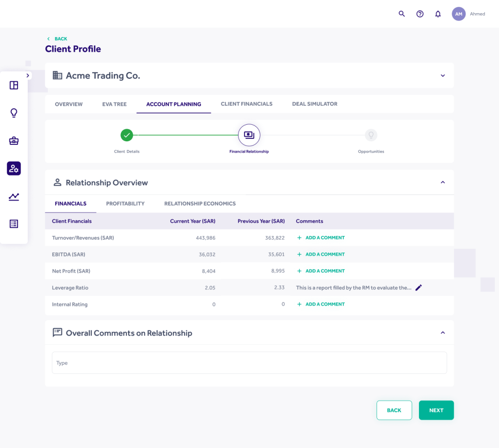
Task: Click the search magnifier icon
Action: pos(401,14)
